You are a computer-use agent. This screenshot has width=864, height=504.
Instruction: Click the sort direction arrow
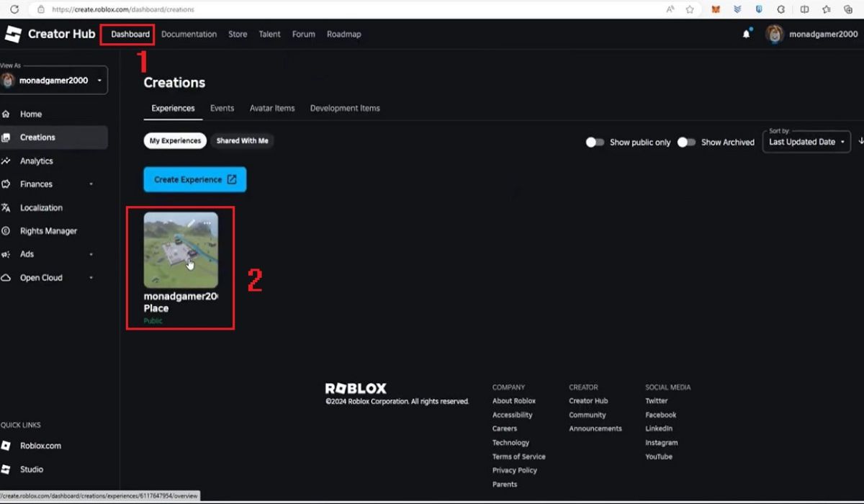click(x=861, y=141)
